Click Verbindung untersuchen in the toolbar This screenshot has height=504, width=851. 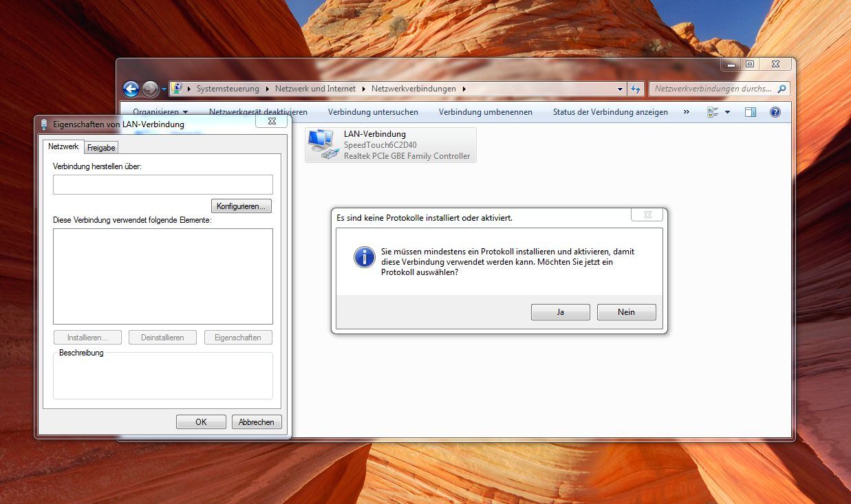[373, 112]
